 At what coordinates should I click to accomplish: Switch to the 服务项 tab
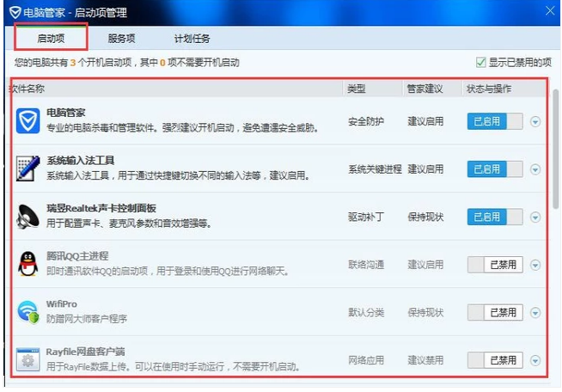[121, 39]
